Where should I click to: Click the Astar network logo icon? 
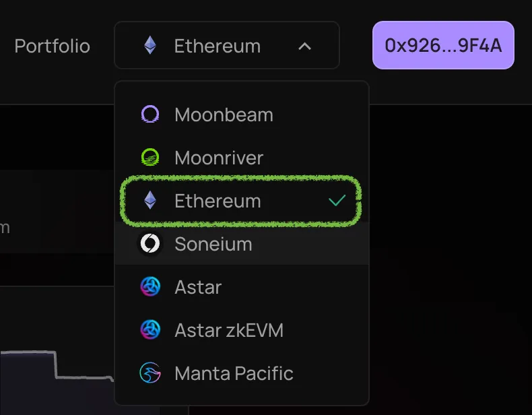[x=150, y=287]
